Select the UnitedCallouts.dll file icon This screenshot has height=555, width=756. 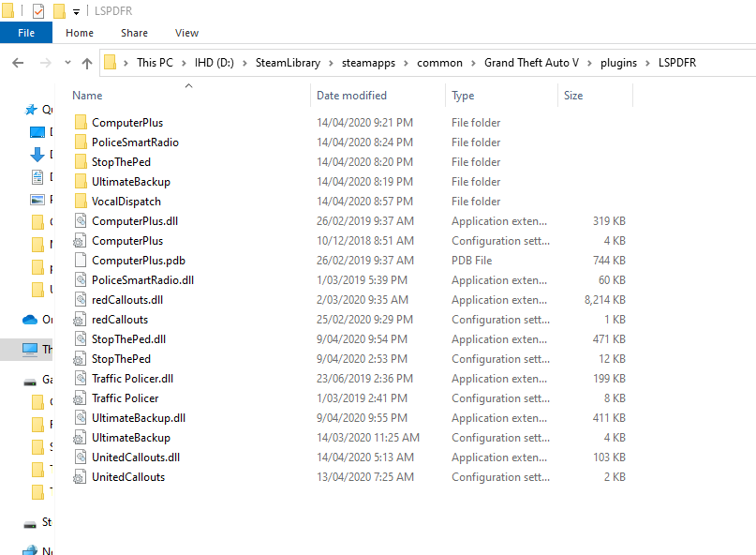coord(81,457)
